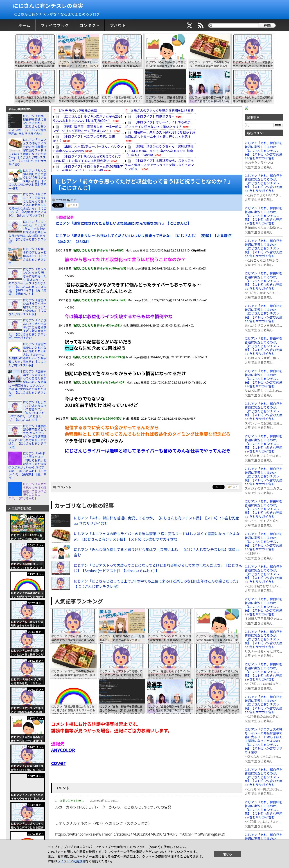
Task: Click the header 検索 button
Action: coord(267,26)
